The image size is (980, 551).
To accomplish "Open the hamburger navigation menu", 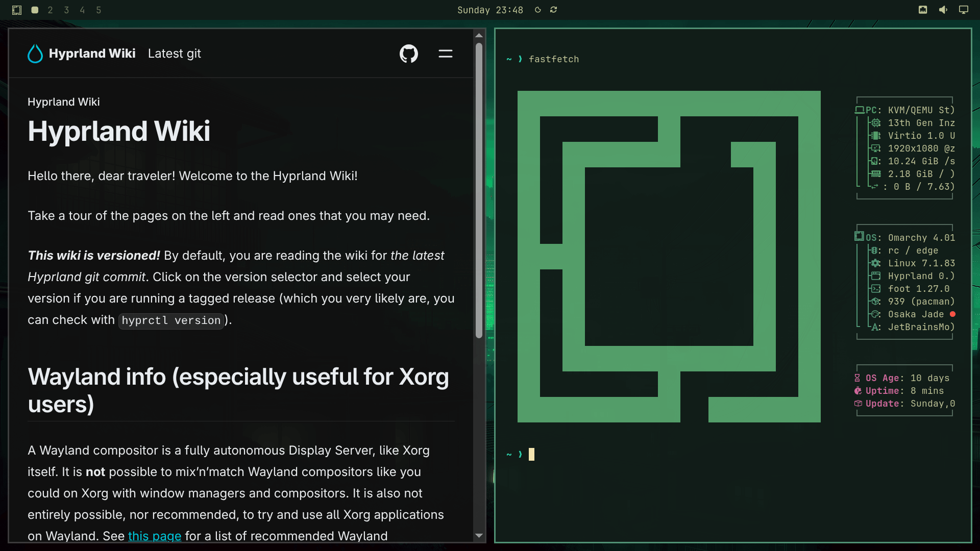I will click(x=446, y=54).
